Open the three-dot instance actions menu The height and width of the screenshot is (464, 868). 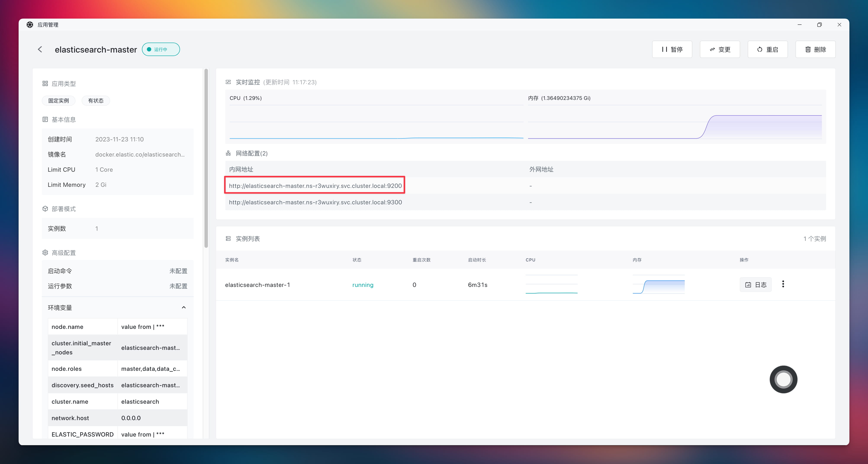point(783,284)
